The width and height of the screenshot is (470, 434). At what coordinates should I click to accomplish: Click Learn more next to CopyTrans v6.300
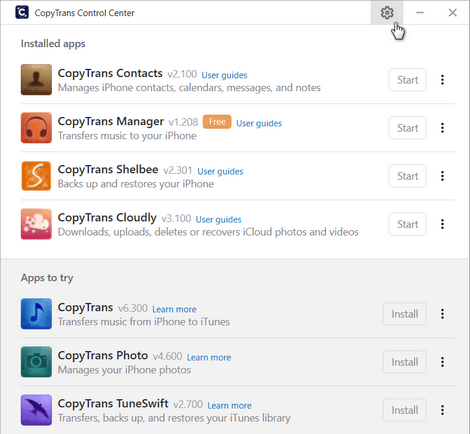pos(174,309)
